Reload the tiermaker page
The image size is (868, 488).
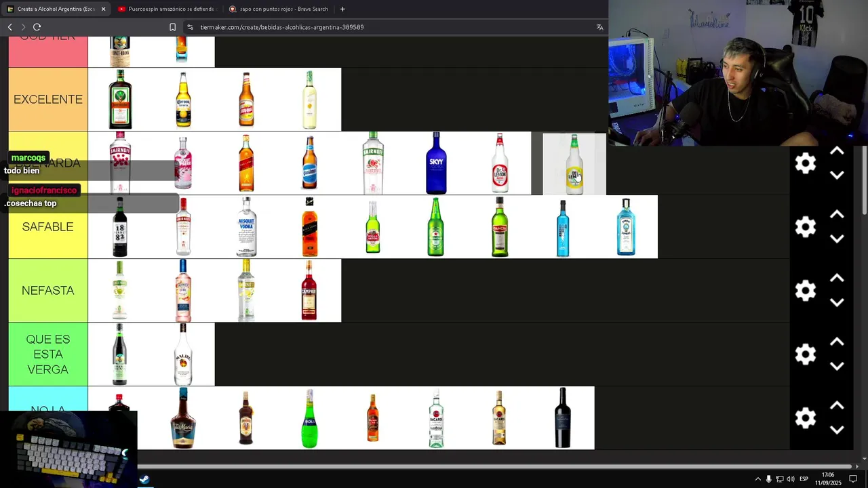tap(37, 27)
